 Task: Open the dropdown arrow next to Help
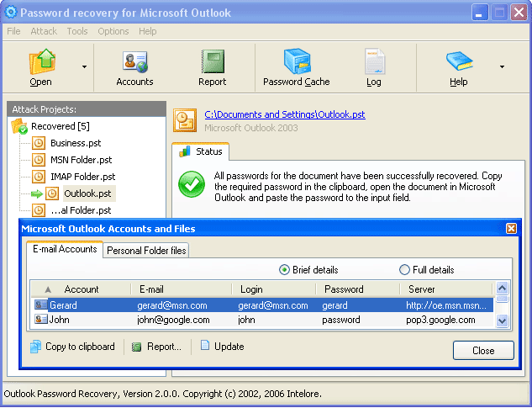coord(502,67)
